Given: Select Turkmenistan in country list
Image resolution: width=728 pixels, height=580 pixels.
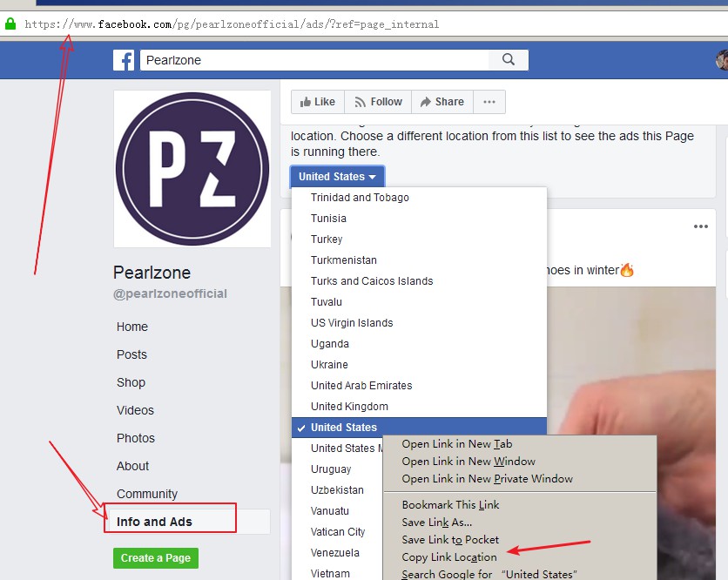Looking at the screenshot, I should [419, 260].
